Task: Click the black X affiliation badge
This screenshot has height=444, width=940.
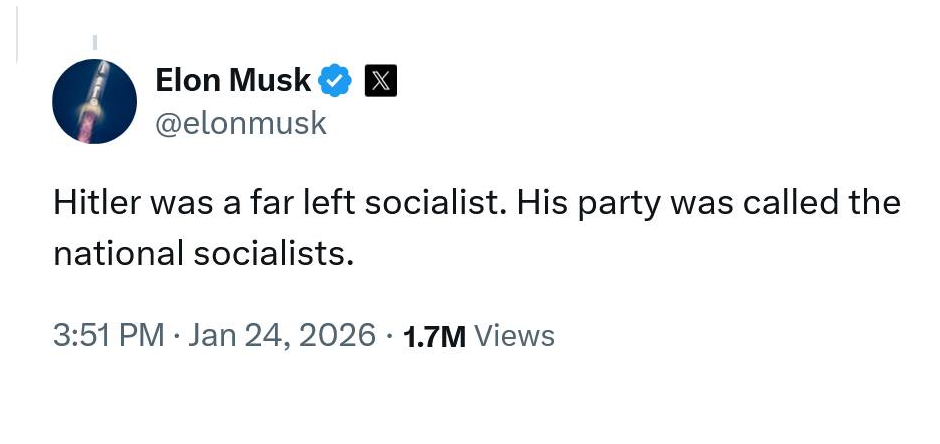Action: (x=381, y=81)
